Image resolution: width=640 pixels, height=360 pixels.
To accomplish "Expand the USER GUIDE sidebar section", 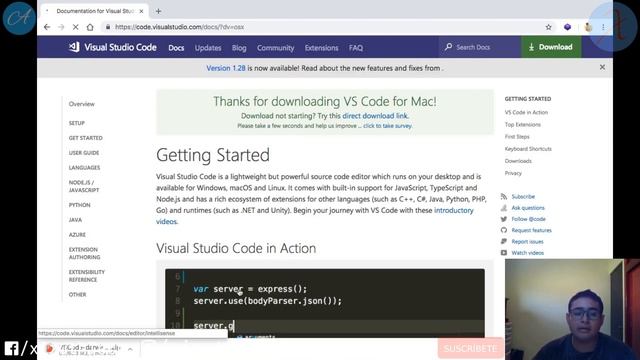I will (x=84, y=153).
